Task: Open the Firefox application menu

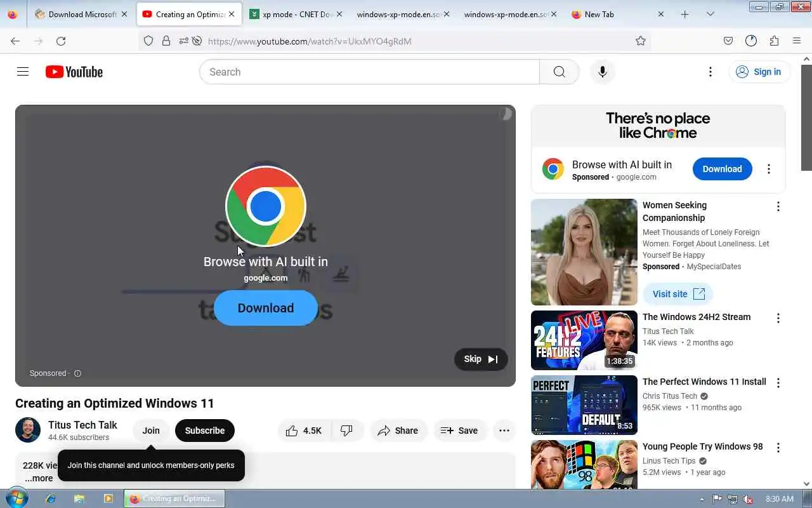Action: click(x=797, y=41)
